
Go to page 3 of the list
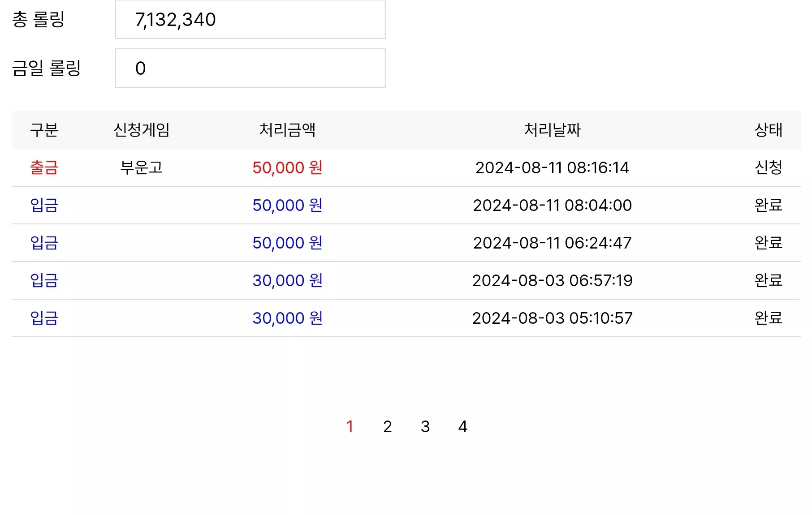coord(425,426)
